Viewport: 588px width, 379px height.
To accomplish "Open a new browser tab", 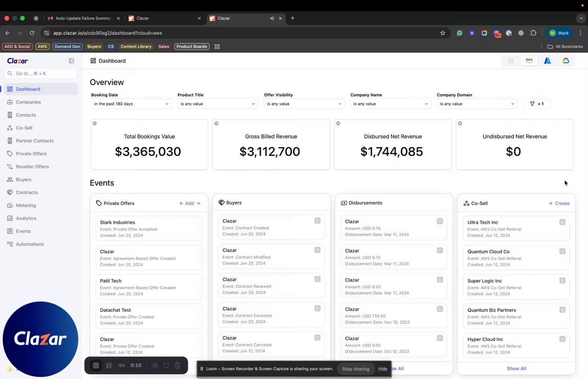I will (293, 18).
